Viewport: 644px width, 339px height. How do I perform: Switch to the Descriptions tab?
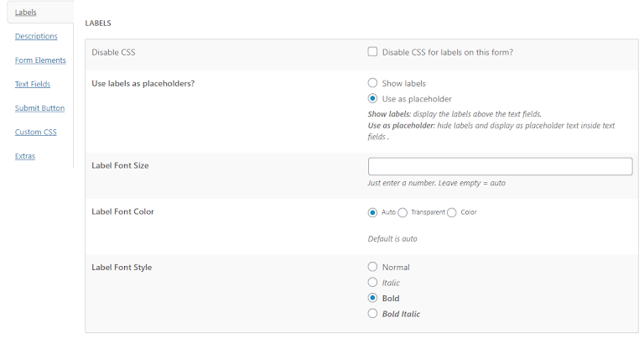coord(36,36)
